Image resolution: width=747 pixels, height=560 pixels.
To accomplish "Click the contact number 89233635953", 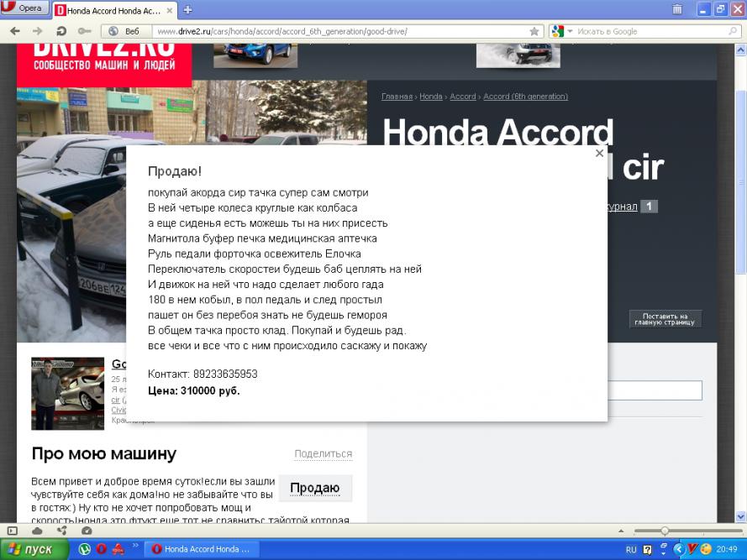I will click(x=225, y=374).
